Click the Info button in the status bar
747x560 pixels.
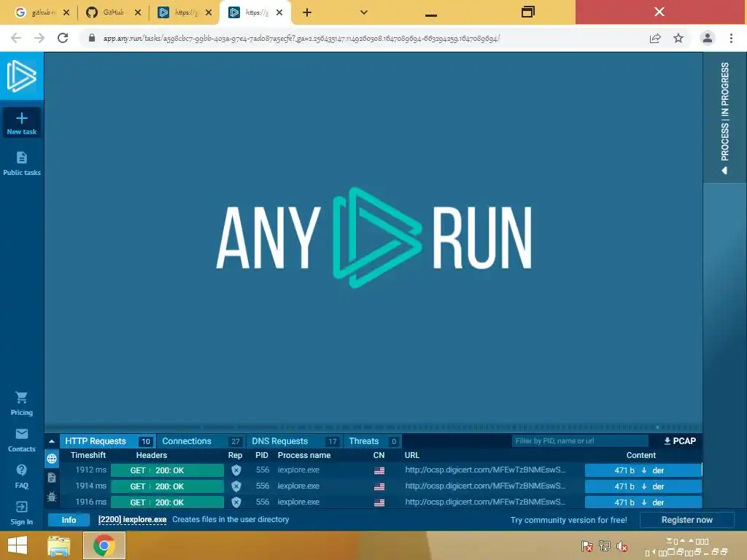point(69,520)
